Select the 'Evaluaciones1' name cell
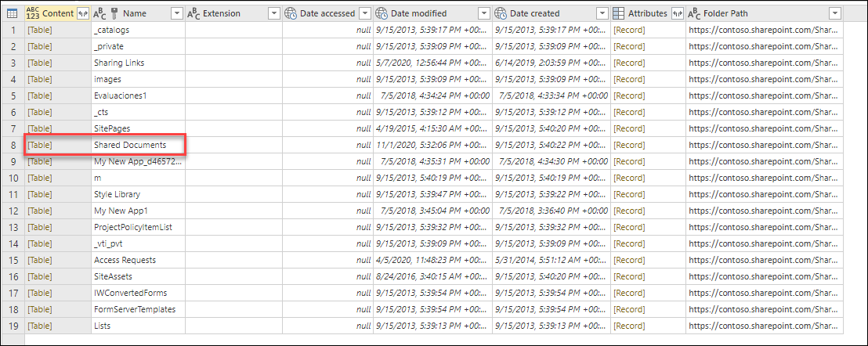Viewport: 868px width, 346px height. coord(138,96)
